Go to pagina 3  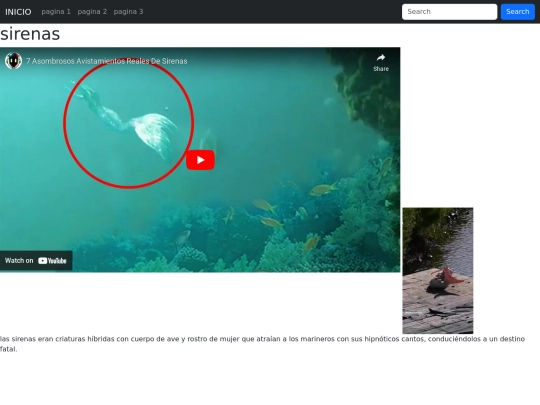coord(128,12)
